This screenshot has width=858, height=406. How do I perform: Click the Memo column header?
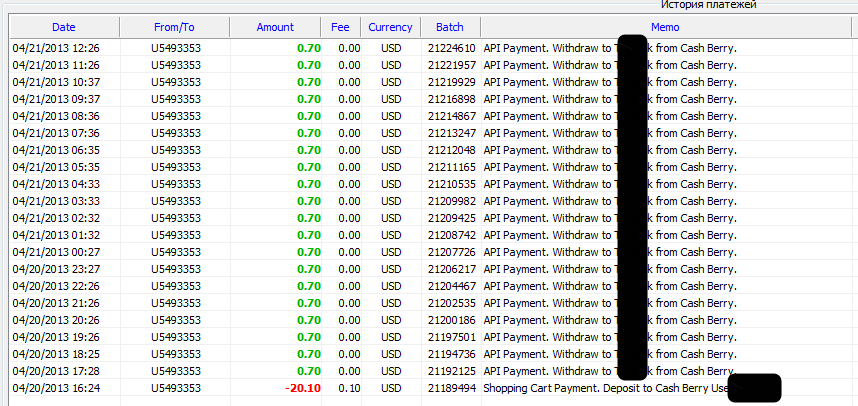click(x=665, y=28)
